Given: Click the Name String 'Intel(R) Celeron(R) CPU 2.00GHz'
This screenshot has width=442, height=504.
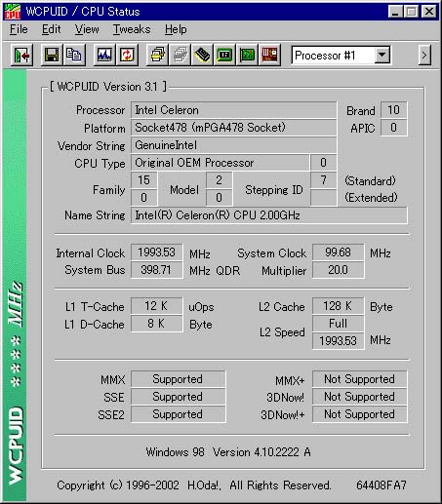Looking at the screenshot, I should (268, 215).
